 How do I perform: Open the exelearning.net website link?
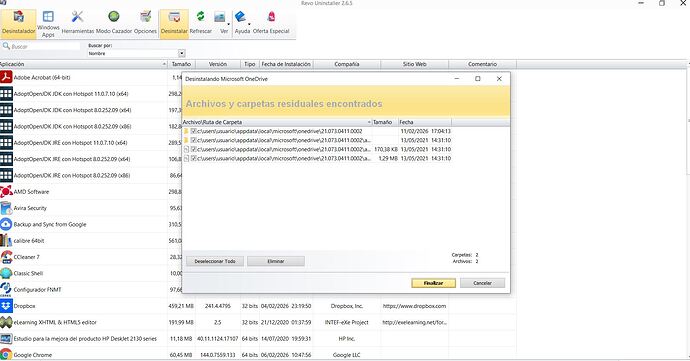[x=414, y=322]
